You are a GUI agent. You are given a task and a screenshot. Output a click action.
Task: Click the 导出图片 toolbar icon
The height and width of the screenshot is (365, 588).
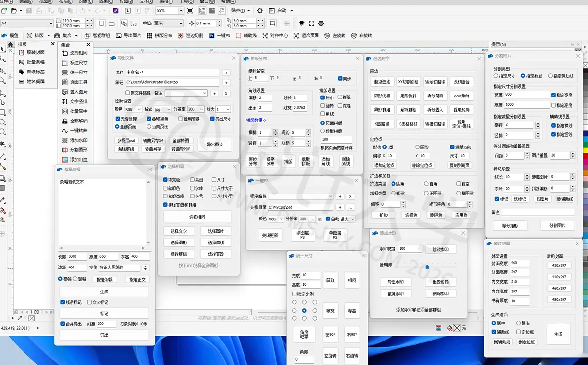tap(119, 36)
